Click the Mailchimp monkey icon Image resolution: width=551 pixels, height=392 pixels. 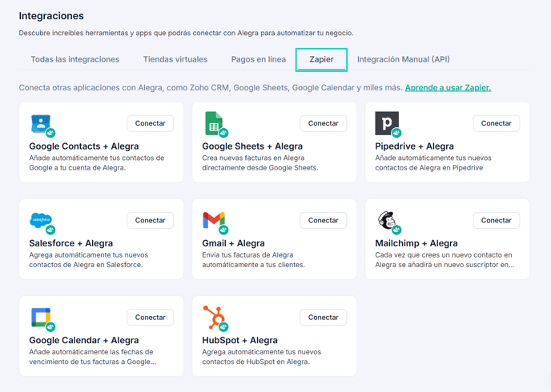(387, 220)
